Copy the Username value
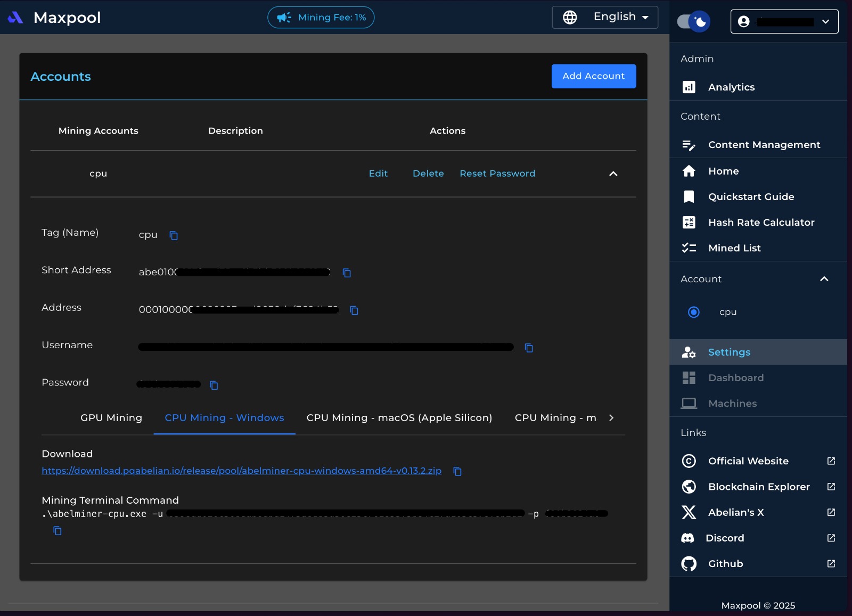 point(529,348)
